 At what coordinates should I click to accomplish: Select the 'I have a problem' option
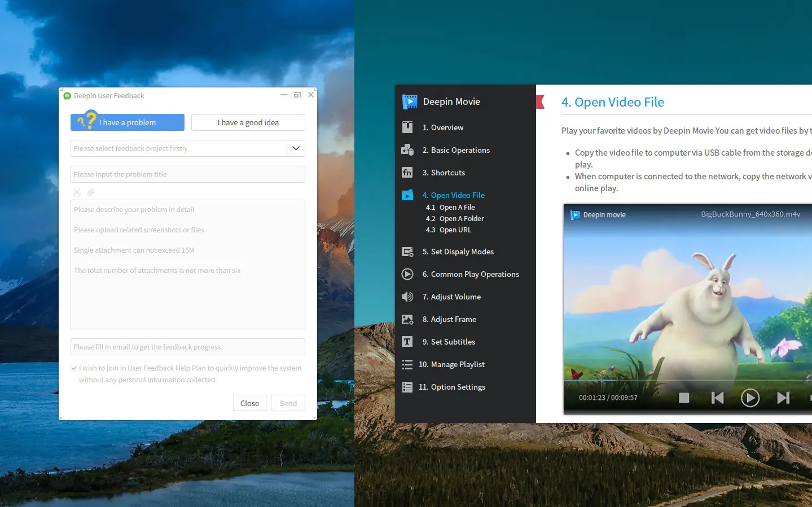[x=128, y=122]
